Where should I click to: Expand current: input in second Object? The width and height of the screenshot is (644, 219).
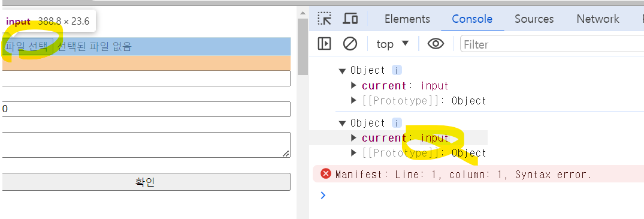pyautogui.click(x=354, y=138)
